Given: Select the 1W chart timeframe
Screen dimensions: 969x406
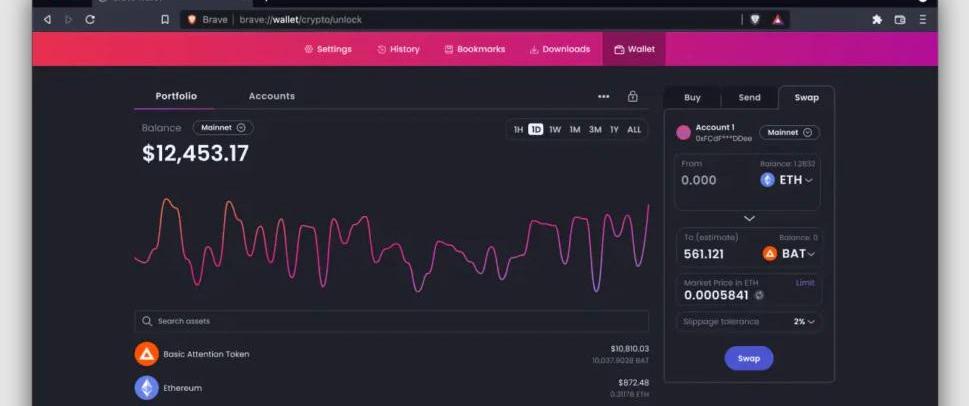Looking at the screenshot, I should click(555, 130).
